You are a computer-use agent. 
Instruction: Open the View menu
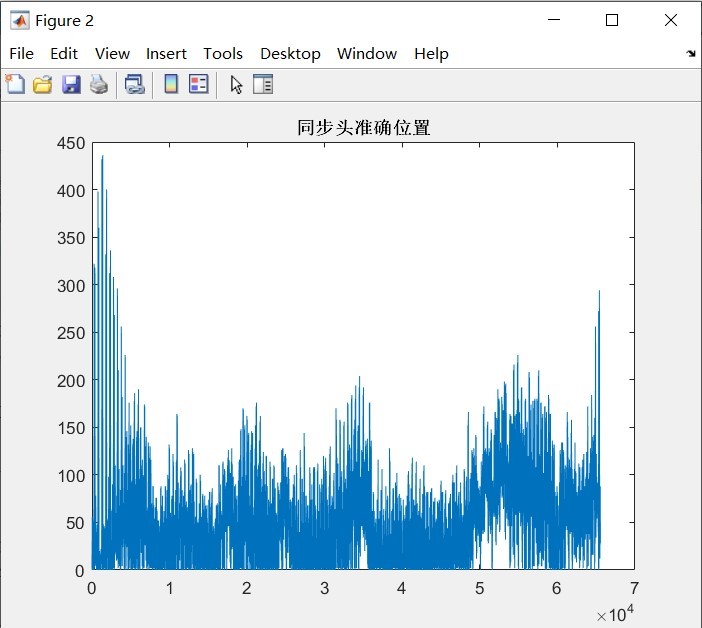[112, 54]
